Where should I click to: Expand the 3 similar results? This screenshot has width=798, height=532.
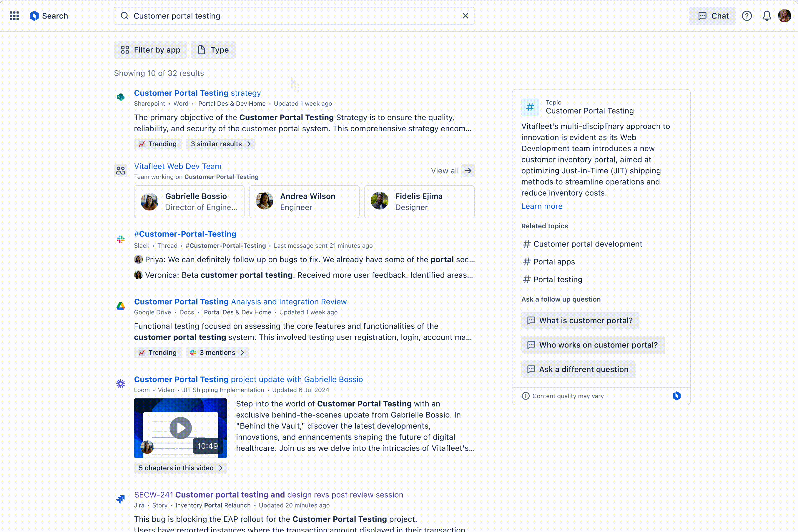click(x=220, y=144)
